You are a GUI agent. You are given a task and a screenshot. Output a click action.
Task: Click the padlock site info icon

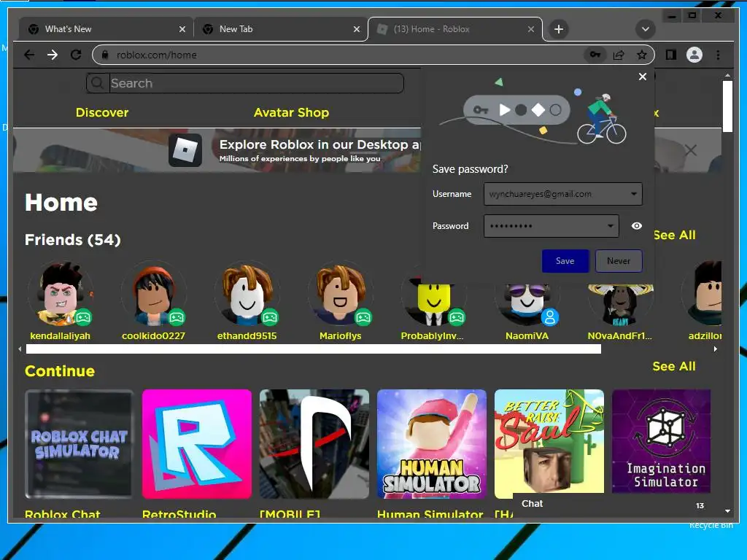[105, 55]
